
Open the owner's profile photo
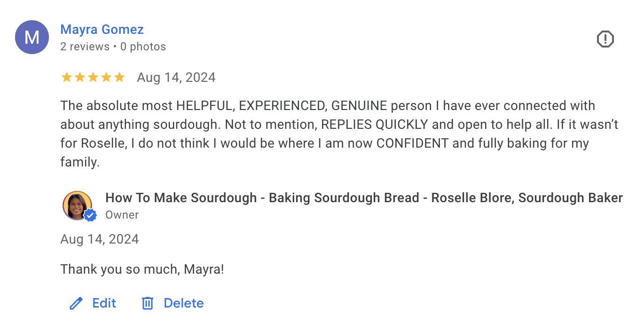click(77, 205)
